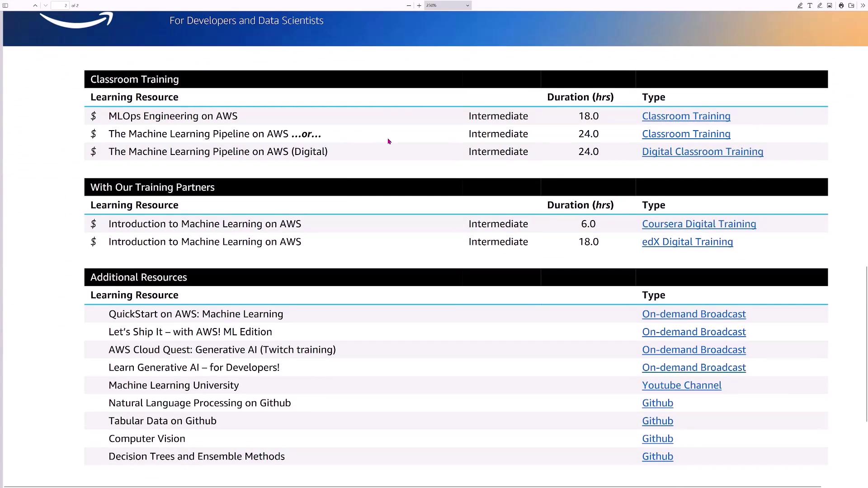This screenshot has width=868, height=488.
Task: Open the Youtube Channel link
Action: pos(681,385)
